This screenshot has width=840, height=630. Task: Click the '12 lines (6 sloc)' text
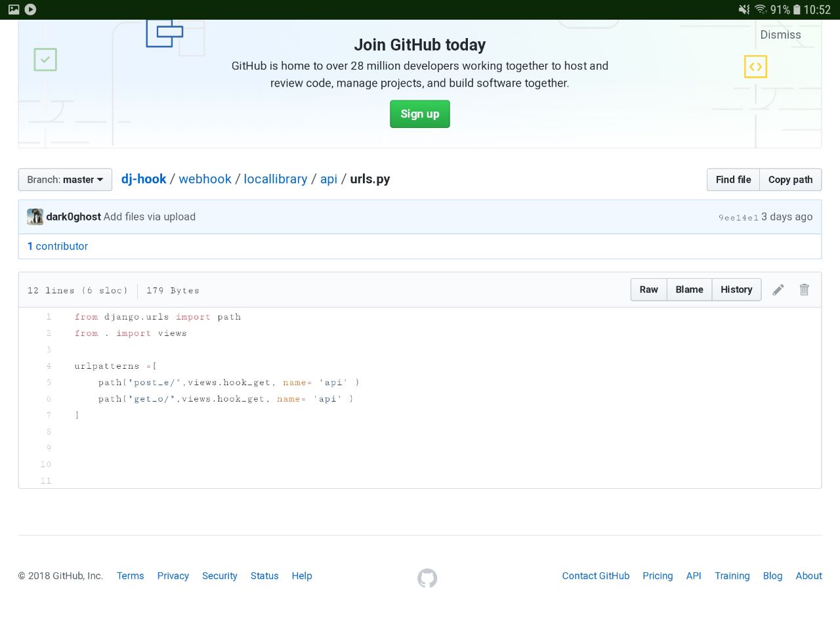coord(77,290)
